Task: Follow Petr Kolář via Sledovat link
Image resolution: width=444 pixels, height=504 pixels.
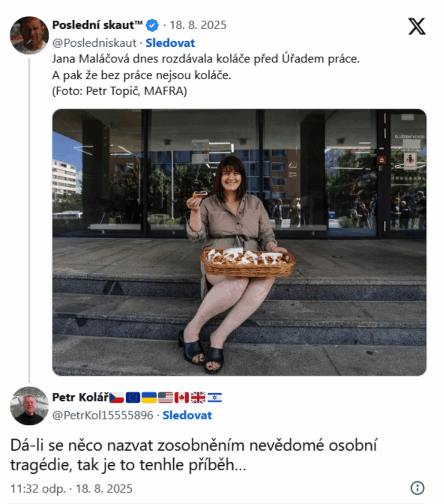Action: tap(187, 415)
